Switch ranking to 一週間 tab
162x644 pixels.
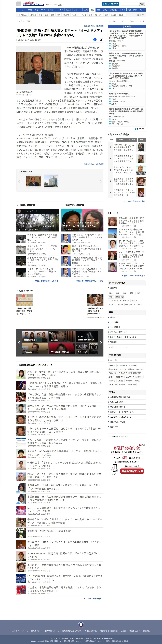[x=121, y=140]
